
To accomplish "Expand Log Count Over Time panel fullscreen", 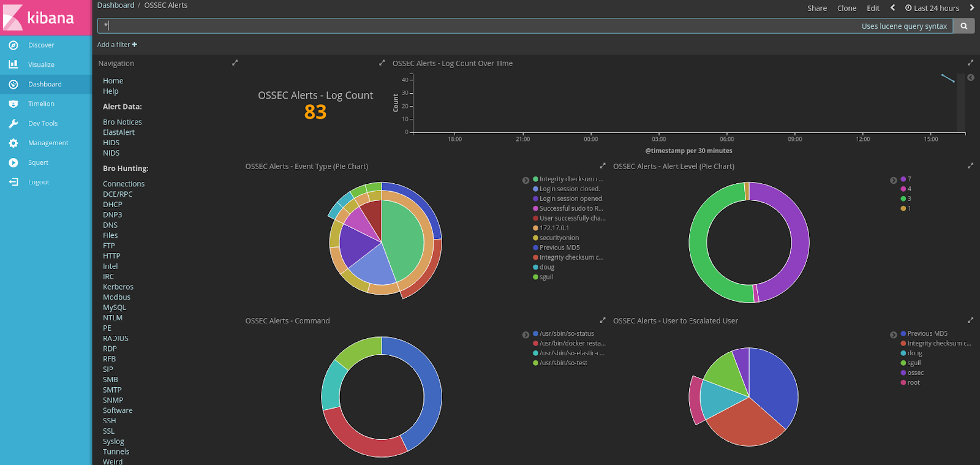I will [x=970, y=62].
